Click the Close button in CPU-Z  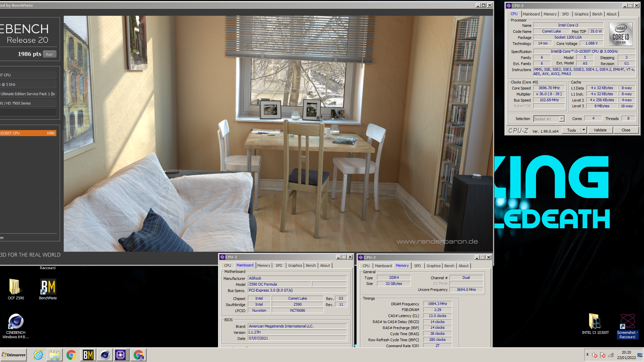626,130
